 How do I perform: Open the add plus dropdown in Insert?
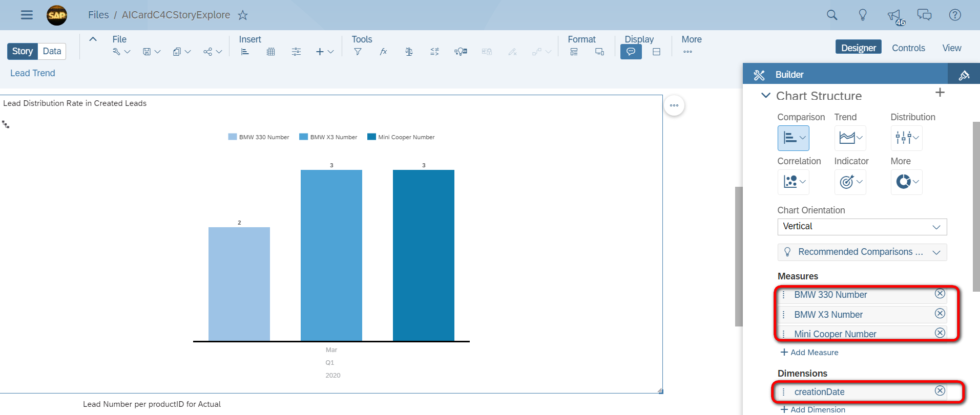point(325,52)
